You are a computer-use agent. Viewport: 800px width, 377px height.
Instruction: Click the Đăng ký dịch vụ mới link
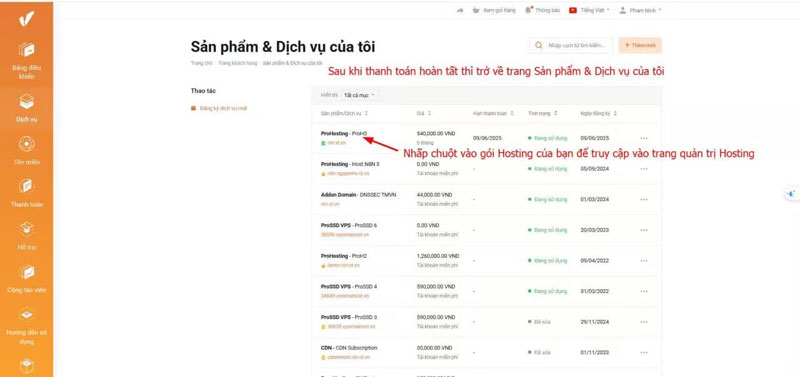[x=223, y=108]
